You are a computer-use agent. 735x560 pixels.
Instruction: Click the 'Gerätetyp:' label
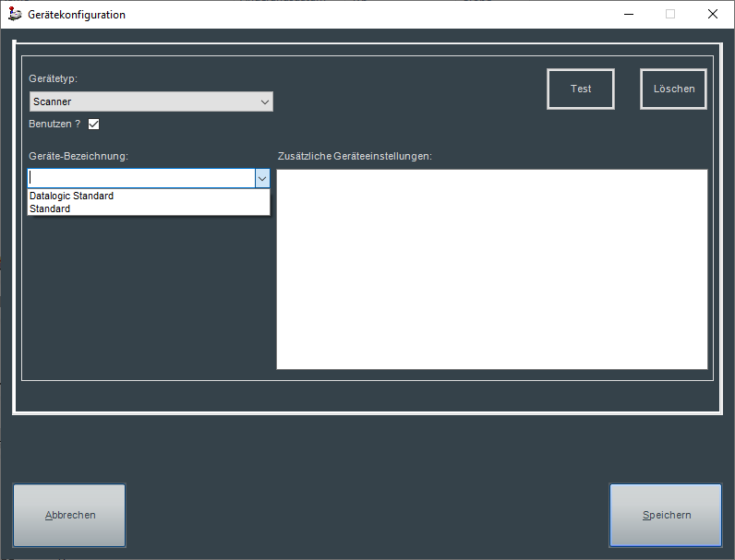54,80
